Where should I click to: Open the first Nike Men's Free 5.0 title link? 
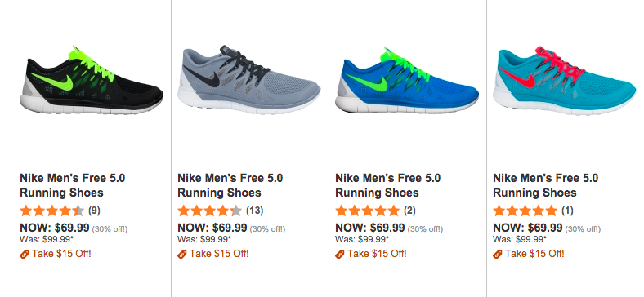[72, 185]
